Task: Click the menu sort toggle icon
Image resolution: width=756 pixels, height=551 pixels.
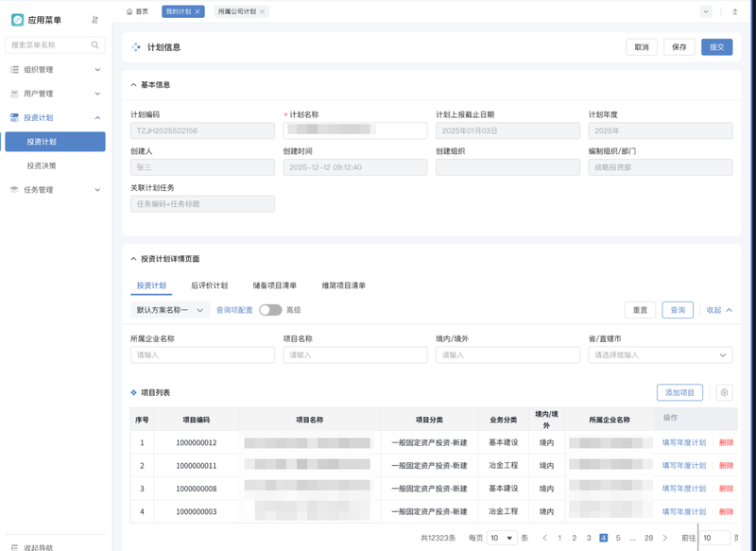Action: point(95,20)
